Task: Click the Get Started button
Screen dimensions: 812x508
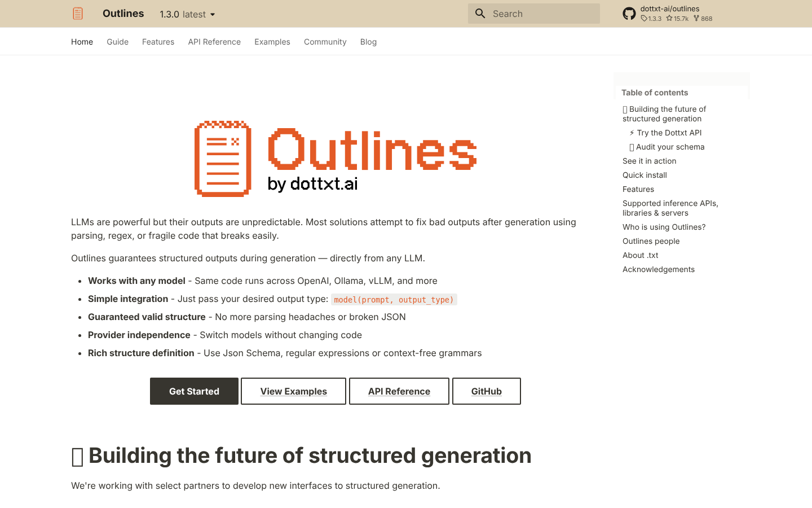Action: click(194, 391)
